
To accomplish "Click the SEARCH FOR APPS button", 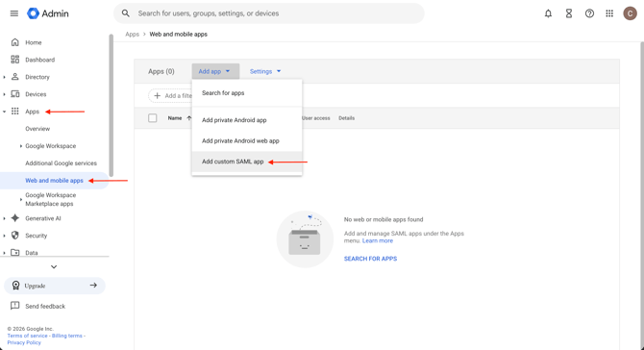I will click(x=370, y=259).
